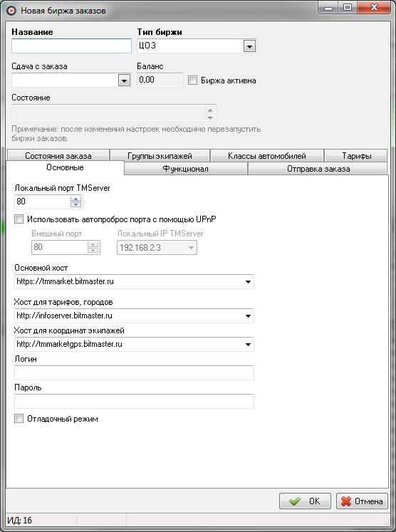This screenshot has width=396, height=532.
Task: Switch to Состояния заказа tab
Action: [58, 155]
